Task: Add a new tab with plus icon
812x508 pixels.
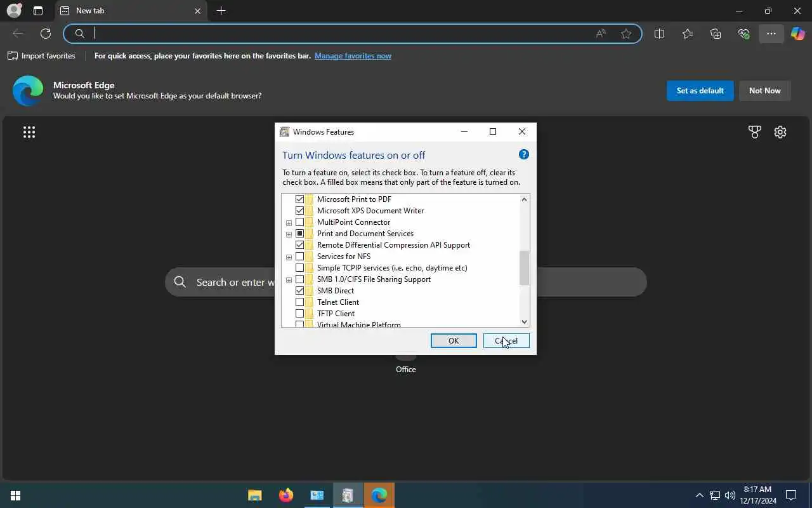Action: pyautogui.click(x=221, y=11)
